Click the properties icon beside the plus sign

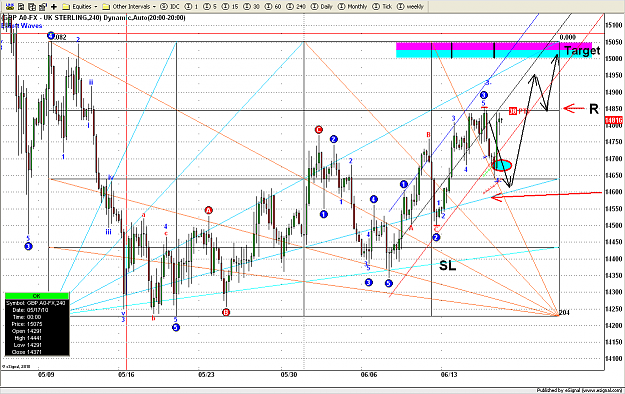pos(43,6)
